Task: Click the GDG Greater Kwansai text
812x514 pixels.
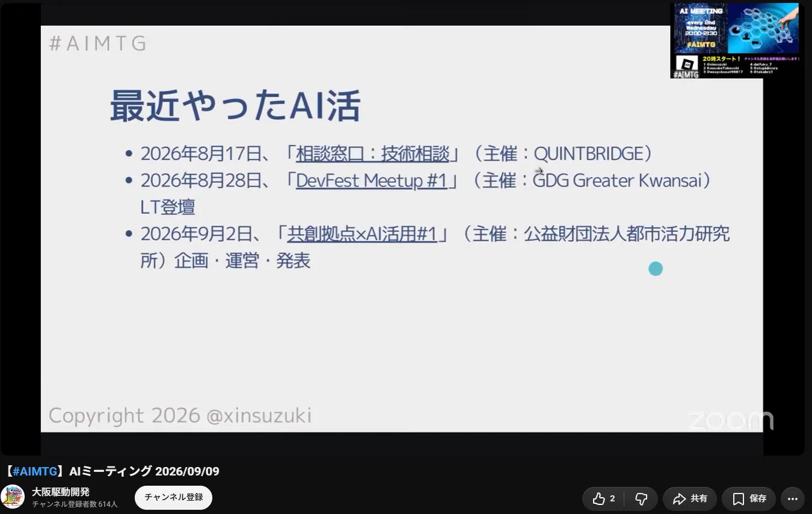Action: coord(617,181)
